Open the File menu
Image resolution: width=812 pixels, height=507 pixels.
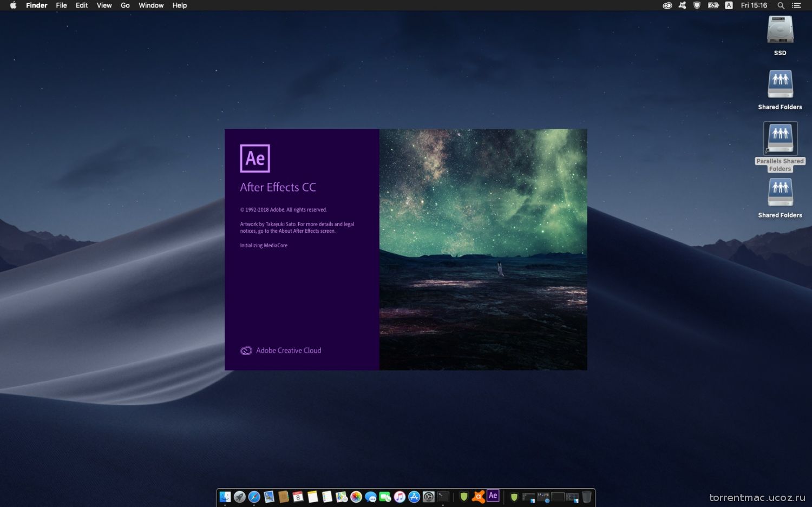[x=62, y=5]
